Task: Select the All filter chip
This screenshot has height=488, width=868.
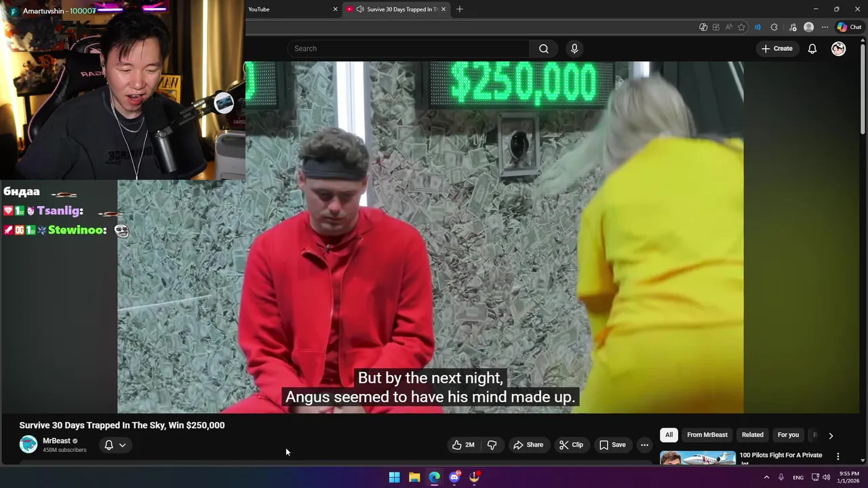Action: click(669, 434)
